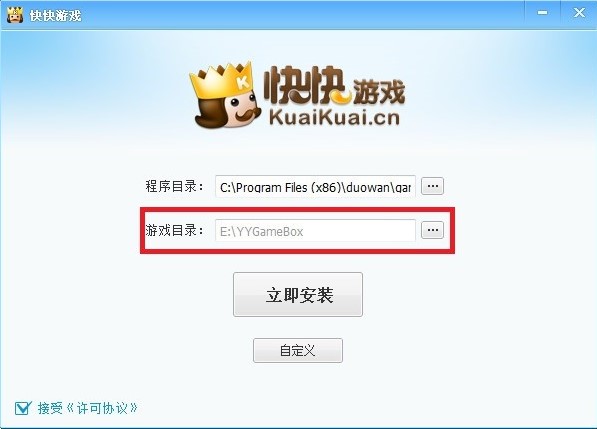Click the 程序目录 label
Image resolution: width=597 pixels, height=429 pixels.
pyautogui.click(x=174, y=187)
